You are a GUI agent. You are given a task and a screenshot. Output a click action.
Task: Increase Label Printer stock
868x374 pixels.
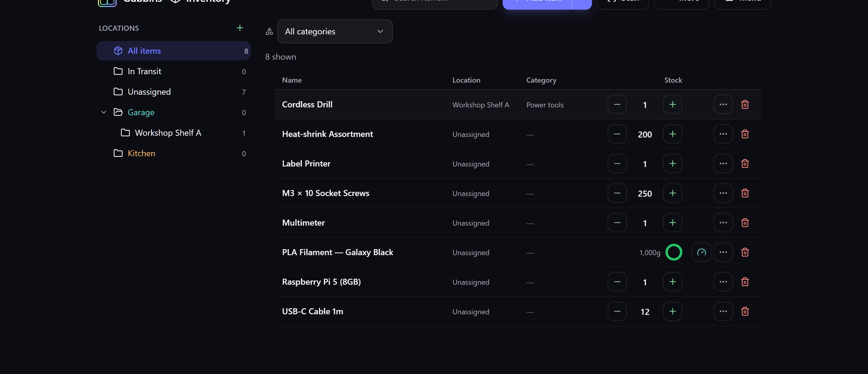[672, 163]
